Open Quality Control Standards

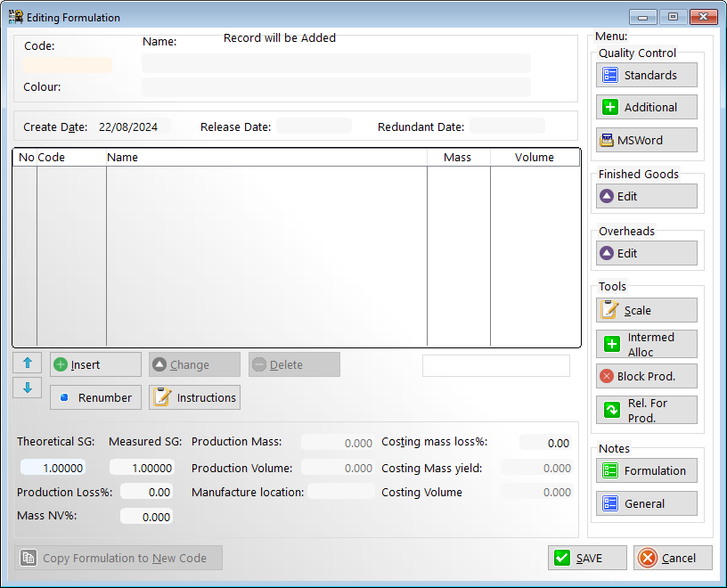(646, 76)
